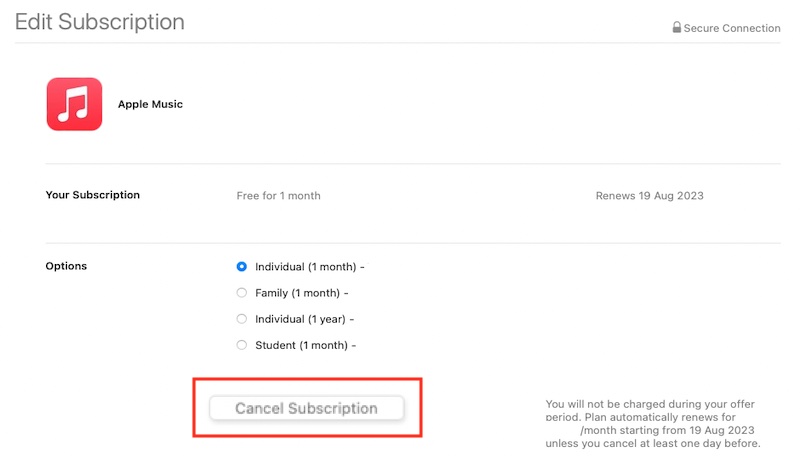800x456 pixels.
Task: Click the "Renews 19 Aug 2023" date
Action: [649, 196]
